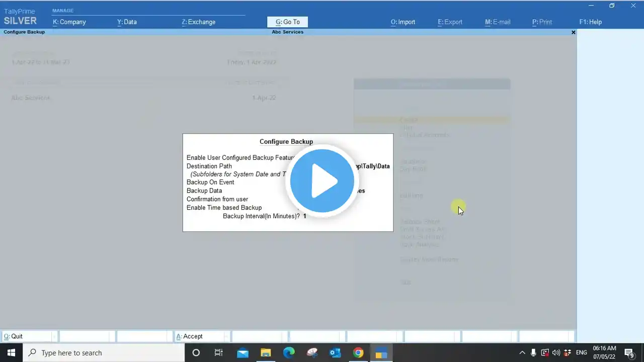Open the K: Company menu
Viewport: 644px width, 362px height.
(69, 22)
